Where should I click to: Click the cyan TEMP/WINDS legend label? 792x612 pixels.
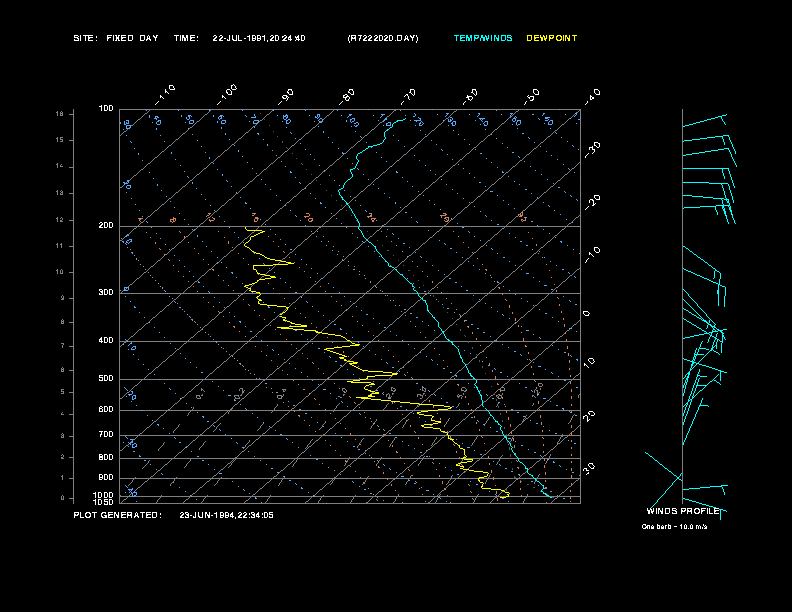tap(483, 38)
